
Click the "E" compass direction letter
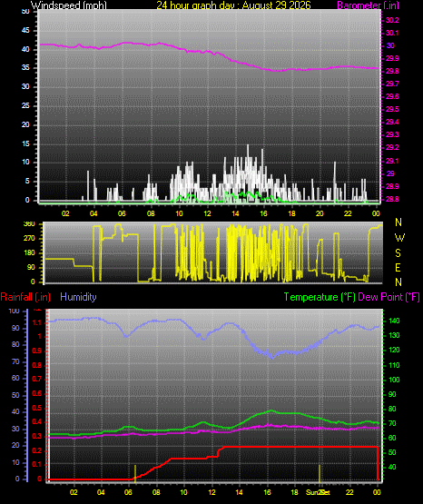398,268
